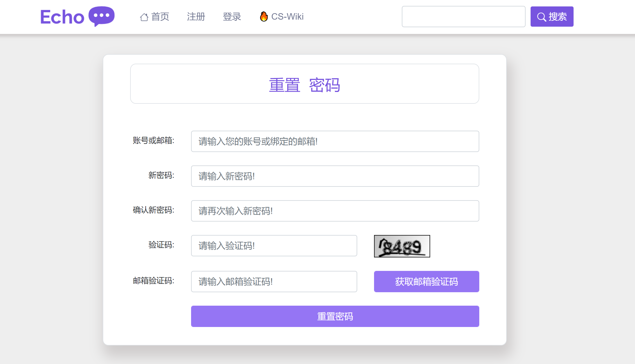This screenshot has width=635, height=364.
Task: Refresh the captcha image
Action: point(402,246)
